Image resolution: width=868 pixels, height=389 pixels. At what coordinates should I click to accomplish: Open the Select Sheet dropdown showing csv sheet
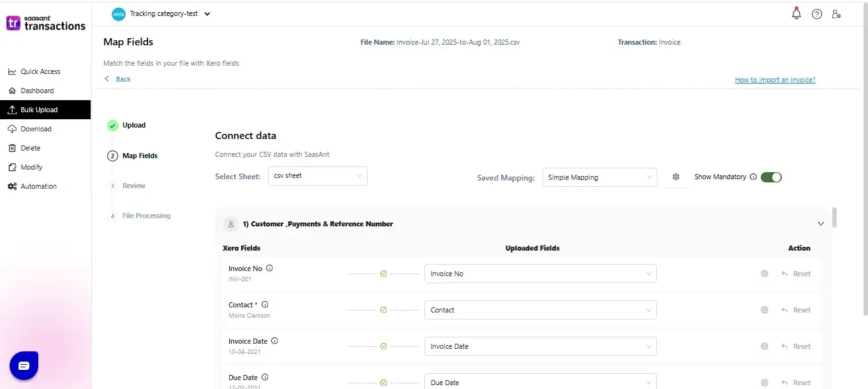317,176
